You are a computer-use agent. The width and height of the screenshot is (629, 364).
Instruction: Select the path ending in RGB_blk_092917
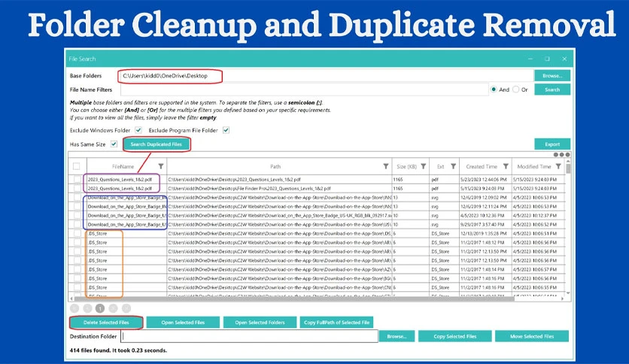pos(280,215)
